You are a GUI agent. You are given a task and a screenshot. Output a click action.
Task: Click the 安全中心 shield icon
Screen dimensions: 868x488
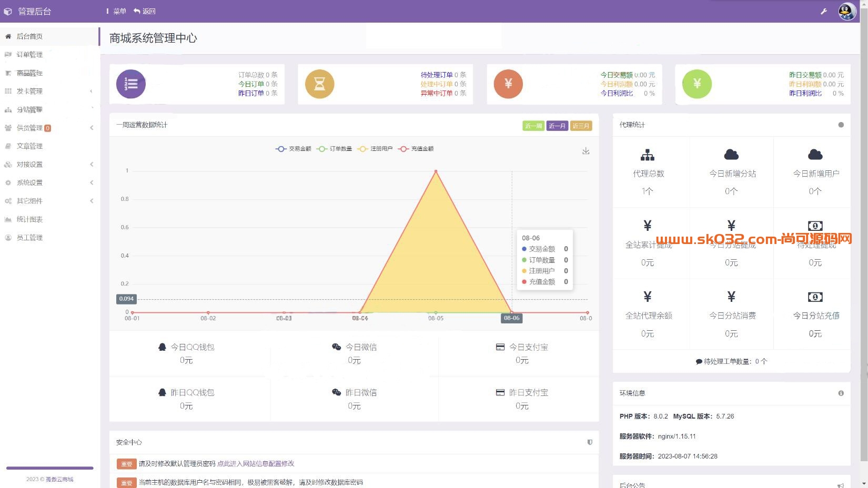pyautogui.click(x=590, y=442)
